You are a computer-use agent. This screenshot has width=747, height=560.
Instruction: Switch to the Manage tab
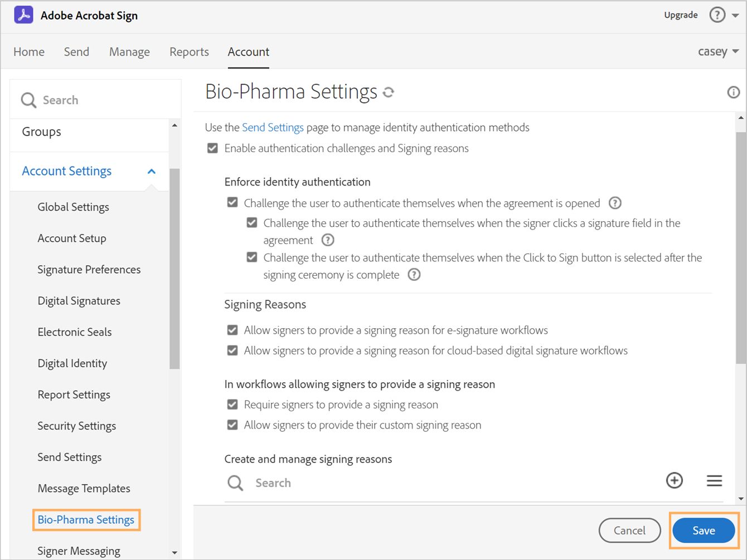129,52
